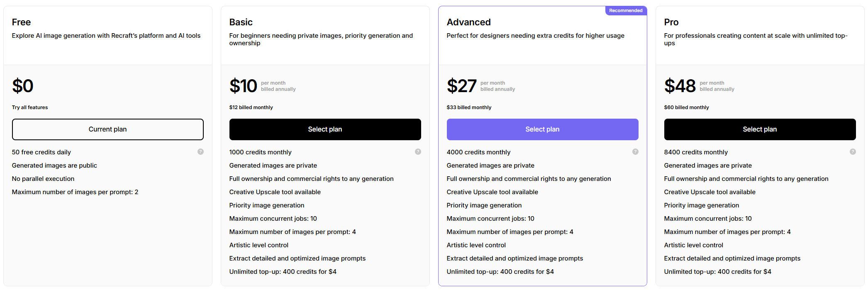Click "Try all features" under the $0 price

pos(30,107)
